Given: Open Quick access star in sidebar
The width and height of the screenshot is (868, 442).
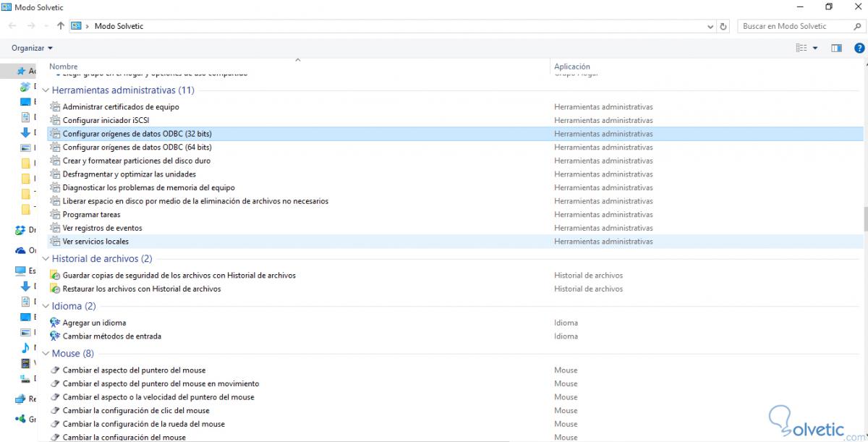Looking at the screenshot, I should 22,71.
